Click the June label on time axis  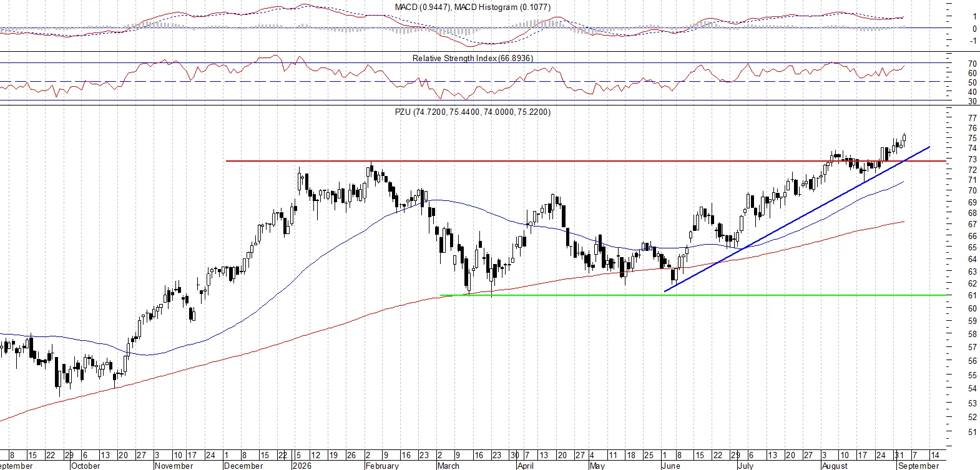point(671,466)
